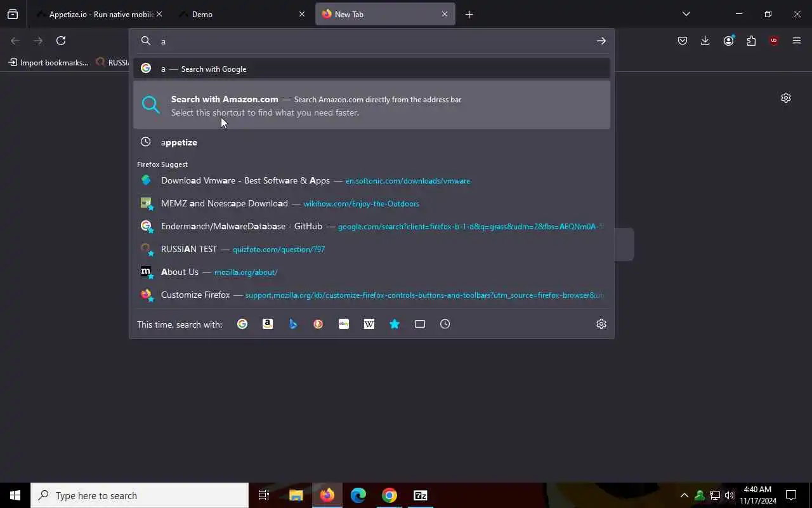Open Endermanch/MalwareDatabase GitHub suggestion
This screenshot has width=812, height=508.
coord(372,226)
